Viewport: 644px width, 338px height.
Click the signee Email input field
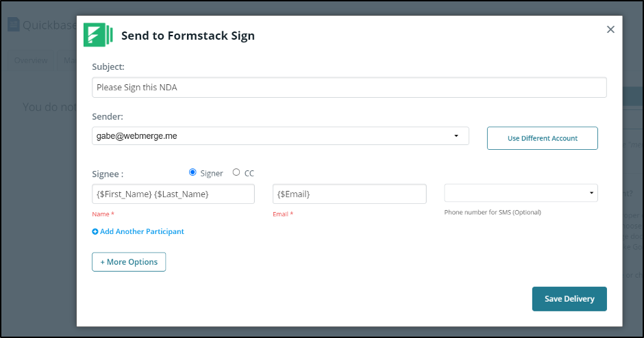pyautogui.click(x=349, y=194)
